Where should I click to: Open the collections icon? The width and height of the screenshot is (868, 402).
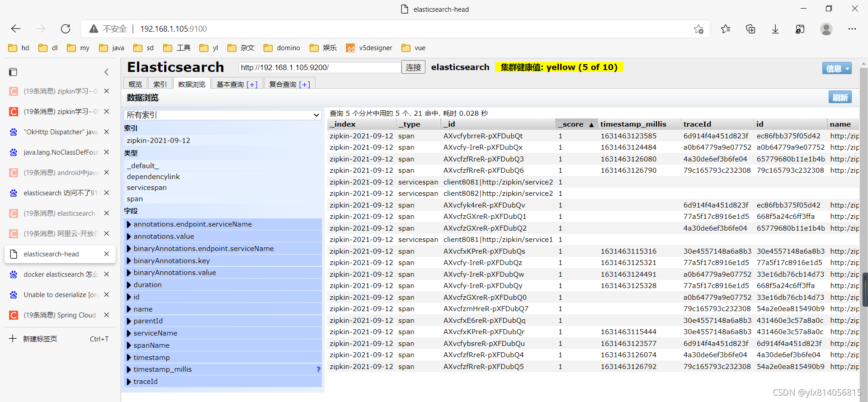[x=750, y=29]
